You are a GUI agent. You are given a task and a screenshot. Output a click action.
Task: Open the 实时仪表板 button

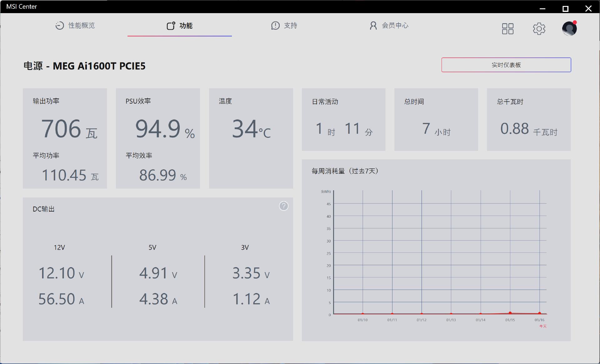(506, 65)
